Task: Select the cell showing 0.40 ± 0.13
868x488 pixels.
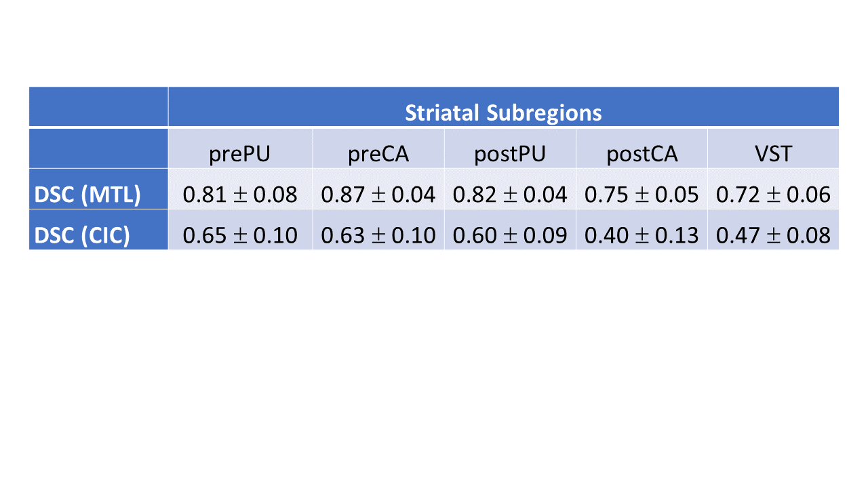Action: tap(642, 236)
